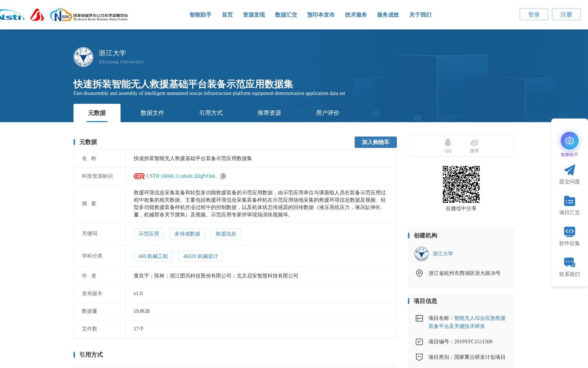
Task: Open the 联系我们 chat bubble icon
Action: pos(569,262)
